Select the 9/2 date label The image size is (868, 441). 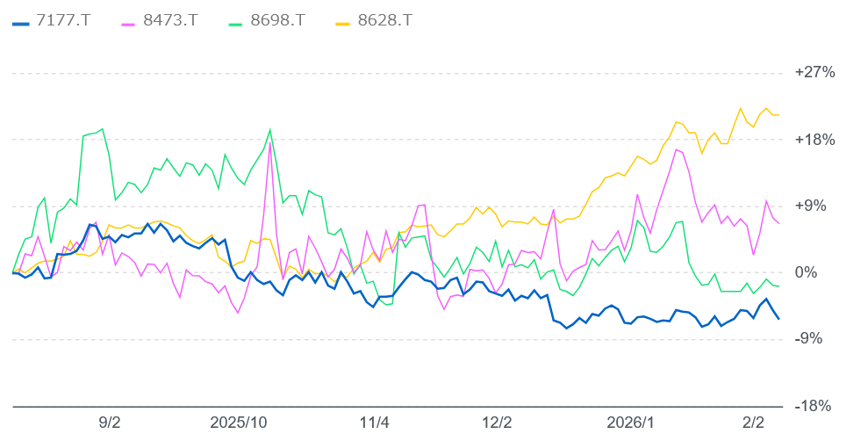(110, 423)
